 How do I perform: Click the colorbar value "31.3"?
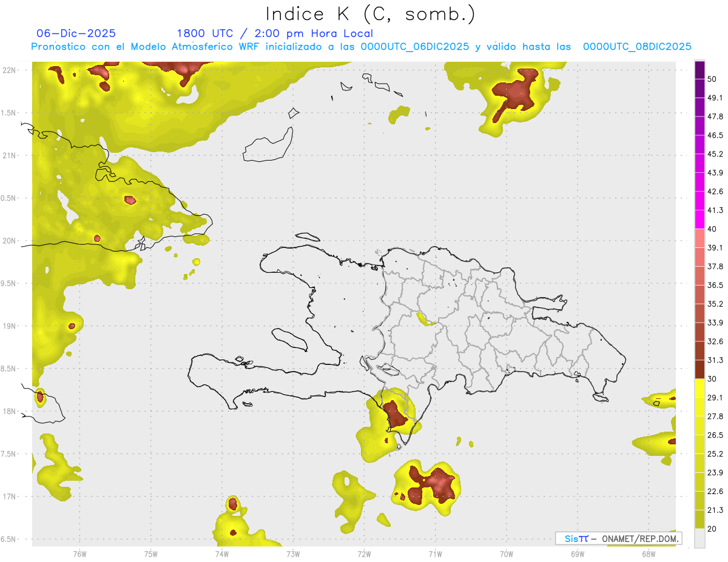pyautogui.click(x=715, y=360)
